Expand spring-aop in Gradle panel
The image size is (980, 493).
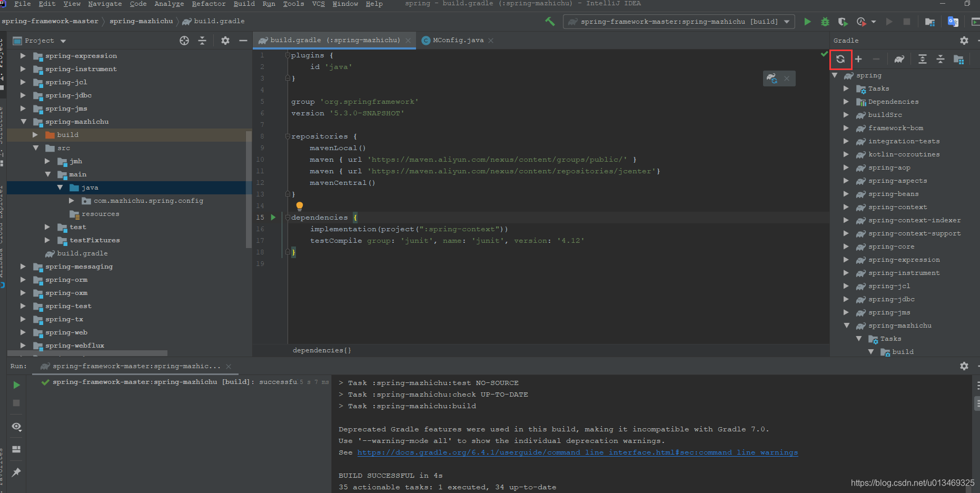(x=846, y=167)
